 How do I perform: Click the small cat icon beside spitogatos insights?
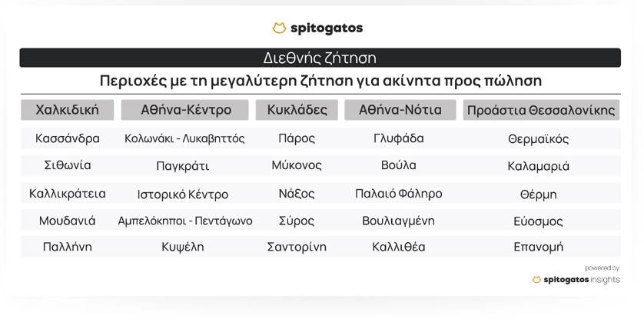click(x=536, y=281)
